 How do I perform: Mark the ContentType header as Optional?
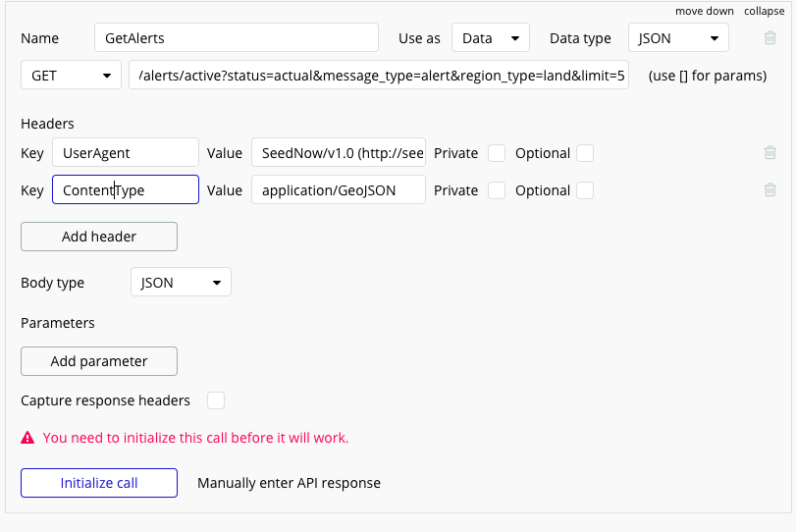coord(585,190)
